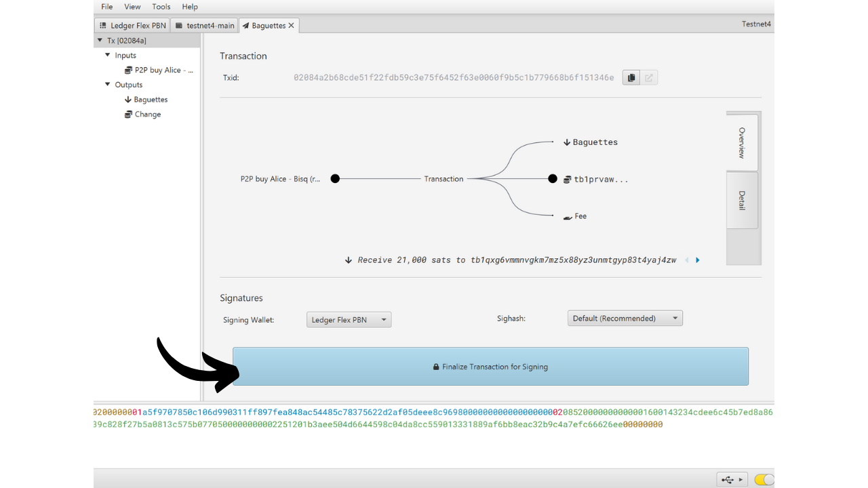Screen dimensions: 868x488
Task: Switch to the Detail side tab
Action: pos(742,201)
